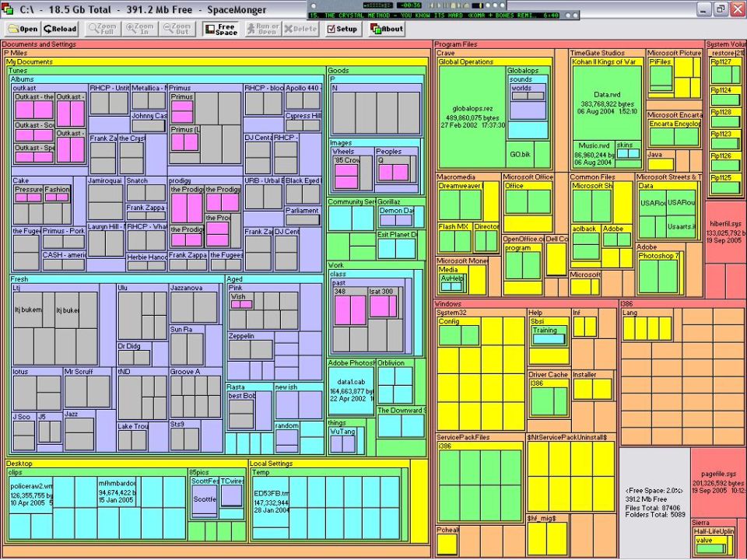The image size is (747, 560).
Task: Select the Tunes folder label
Action: click(18, 71)
